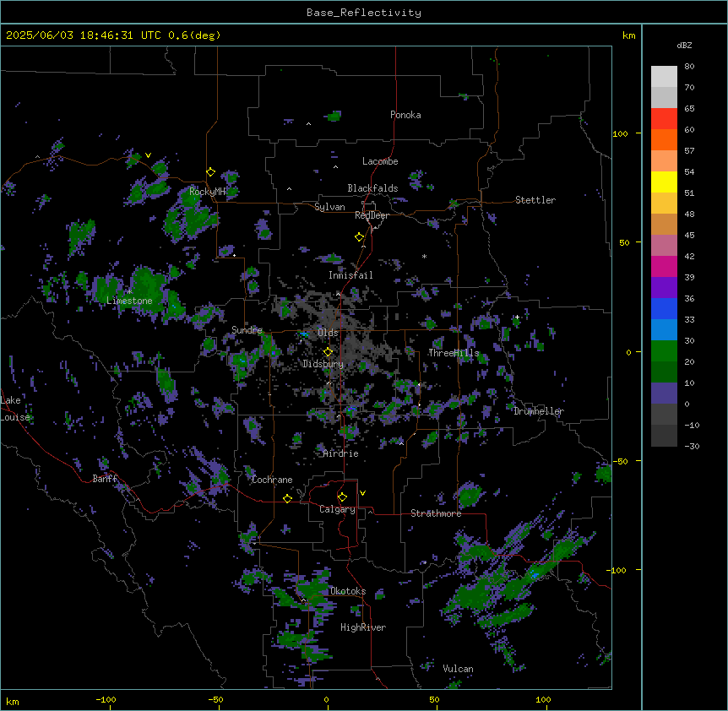Select the yellow diamond marker above Didsbury

[328, 352]
